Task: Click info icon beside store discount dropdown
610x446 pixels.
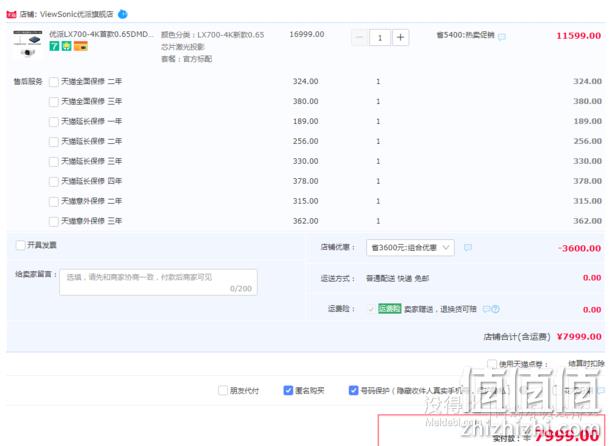Action: click(468, 248)
